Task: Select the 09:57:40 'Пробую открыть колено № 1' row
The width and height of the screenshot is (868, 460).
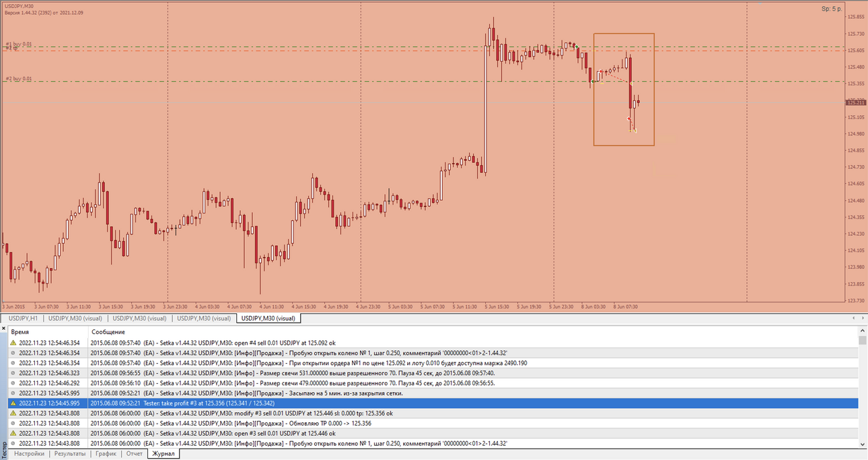Action: [x=433, y=353]
